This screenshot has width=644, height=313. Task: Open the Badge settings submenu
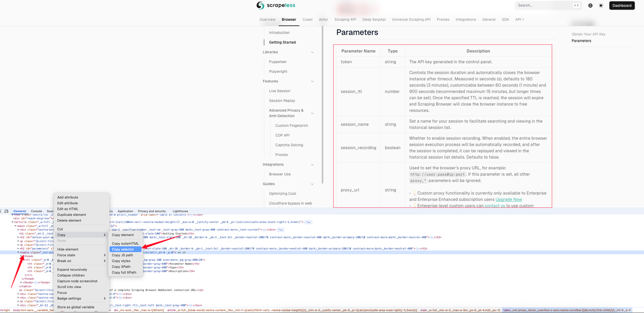[82, 298]
